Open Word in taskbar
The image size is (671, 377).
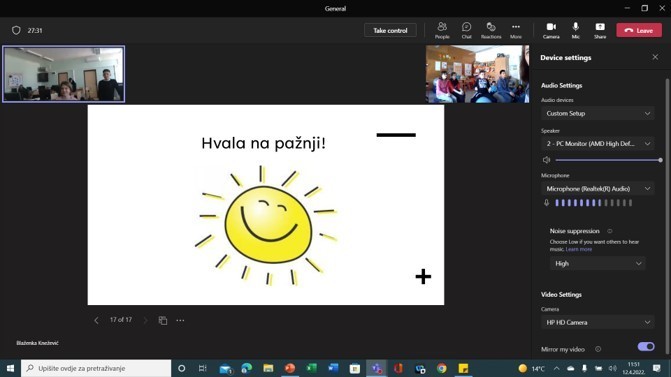click(x=333, y=368)
